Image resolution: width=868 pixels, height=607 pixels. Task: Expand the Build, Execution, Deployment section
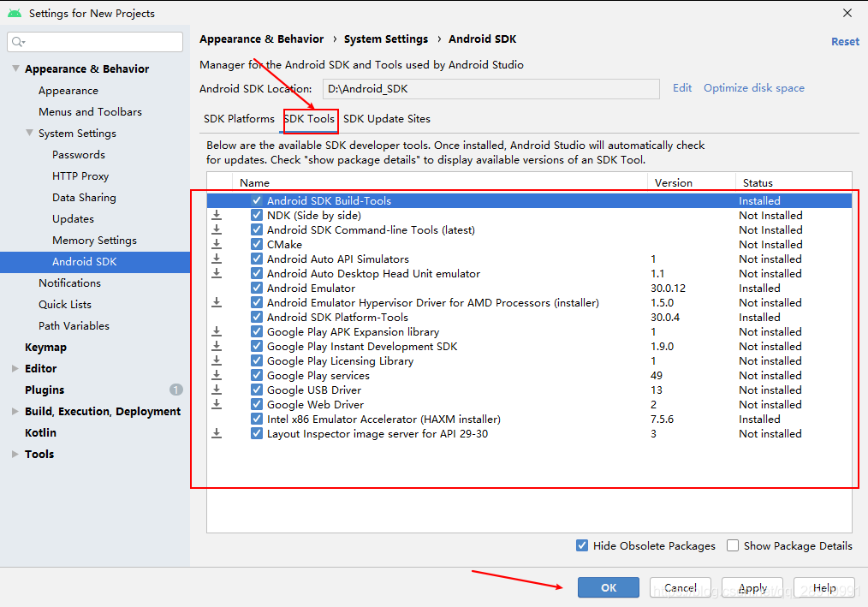point(15,412)
